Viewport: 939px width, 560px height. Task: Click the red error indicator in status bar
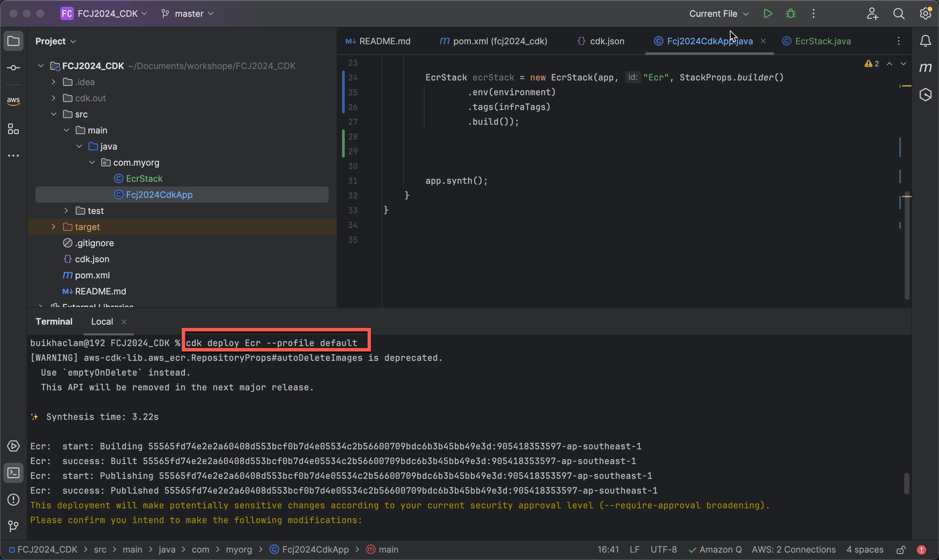click(x=921, y=549)
